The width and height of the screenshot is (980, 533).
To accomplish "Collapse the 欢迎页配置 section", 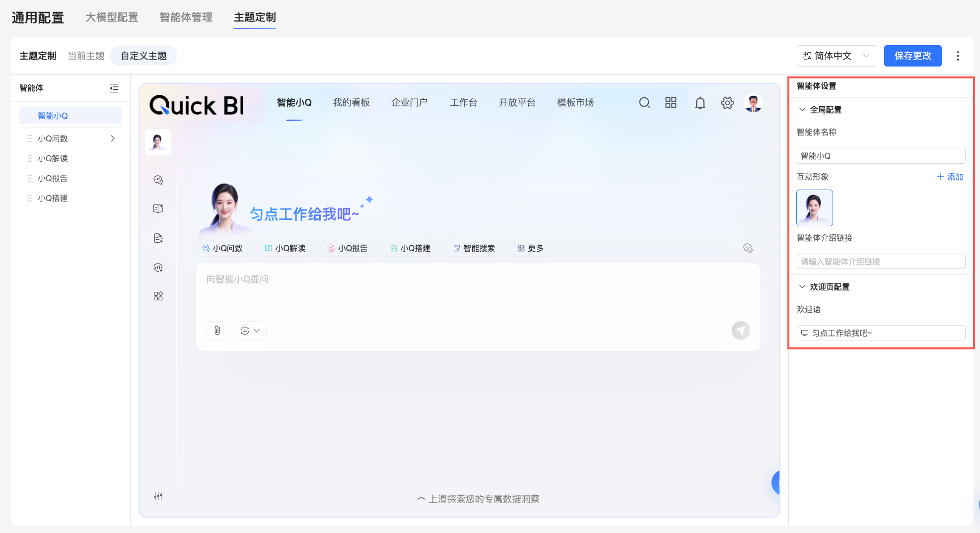I will 802,287.
